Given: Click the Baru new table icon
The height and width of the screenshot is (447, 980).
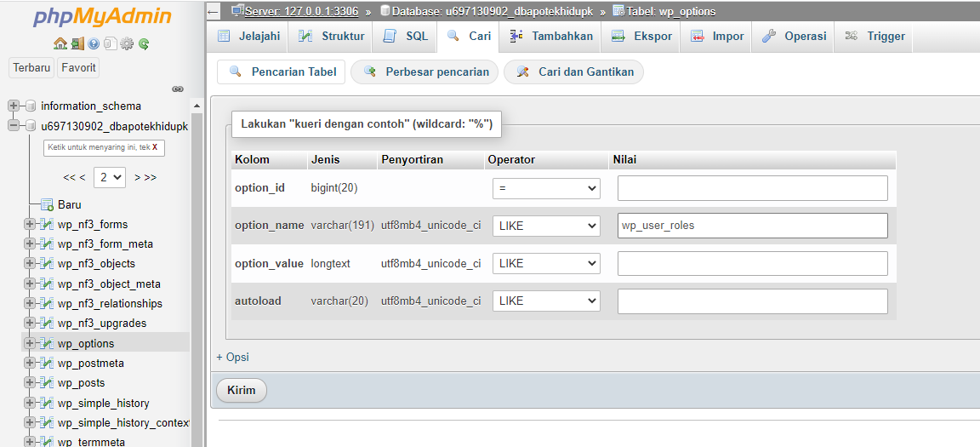Looking at the screenshot, I should [47, 204].
